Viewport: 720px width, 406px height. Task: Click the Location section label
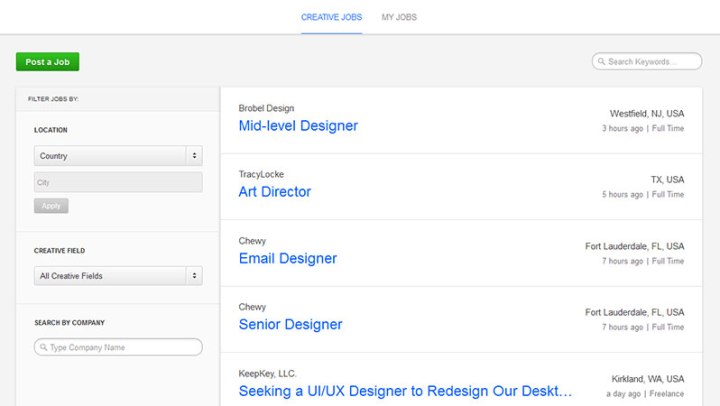(x=51, y=130)
